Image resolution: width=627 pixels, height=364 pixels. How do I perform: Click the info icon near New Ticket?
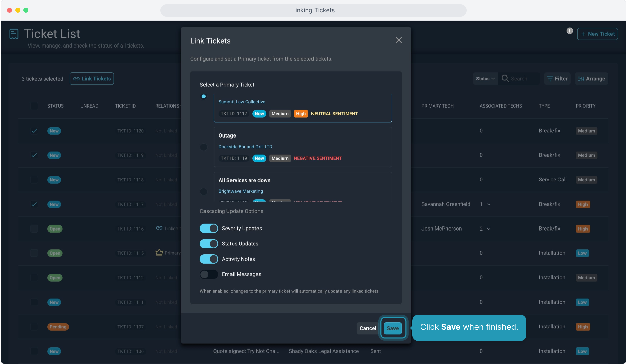tap(570, 31)
